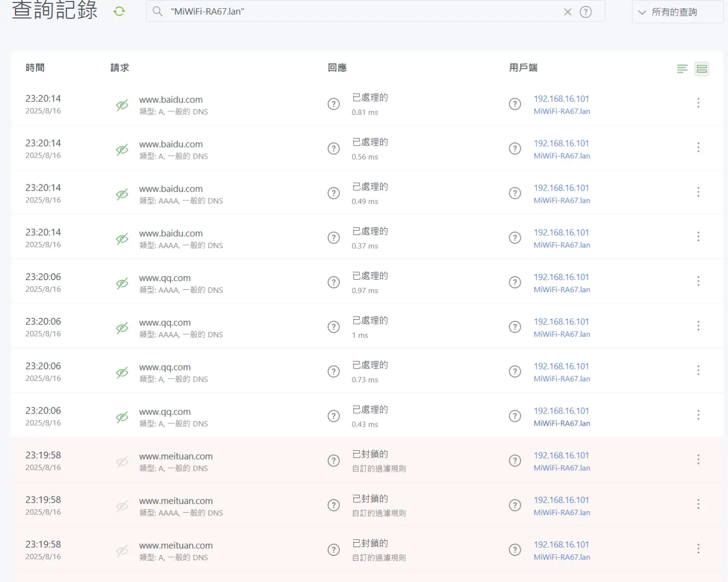
Task: Click the eye icon on the baidu 0.56 ms row
Action: pyautogui.click(x=122, y=150)
